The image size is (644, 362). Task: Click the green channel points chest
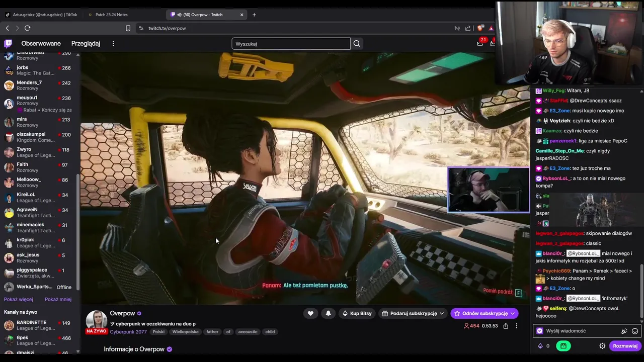point(563,346)
